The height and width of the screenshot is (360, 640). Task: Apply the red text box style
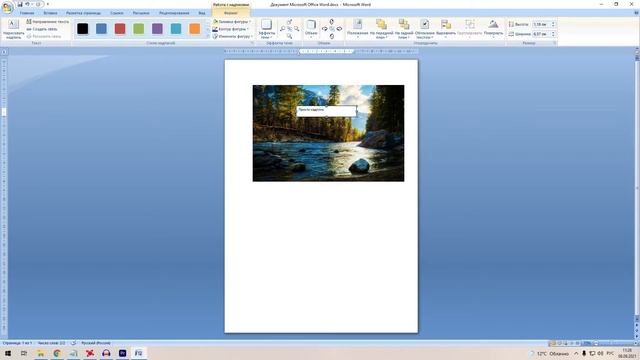pyautogui.click(x=120, y=29)
